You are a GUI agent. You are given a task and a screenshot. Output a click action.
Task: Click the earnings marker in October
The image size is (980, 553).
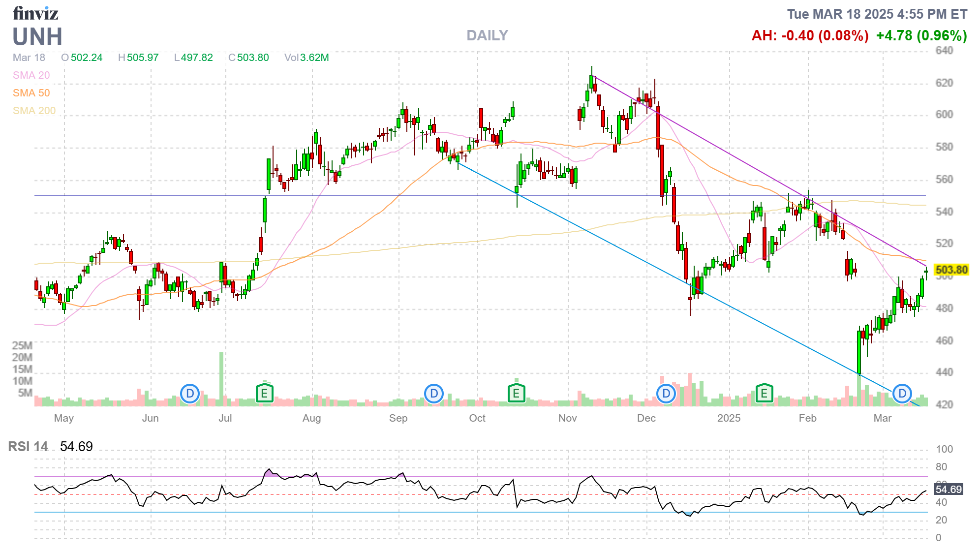(516, 394)
